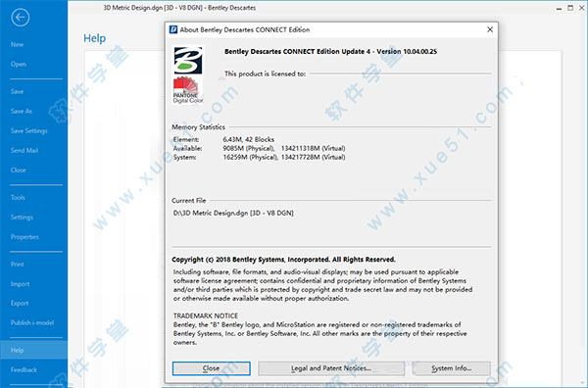Open Properties in the backstage menu
Screen dimensions: 588x388
pos(24,237)
